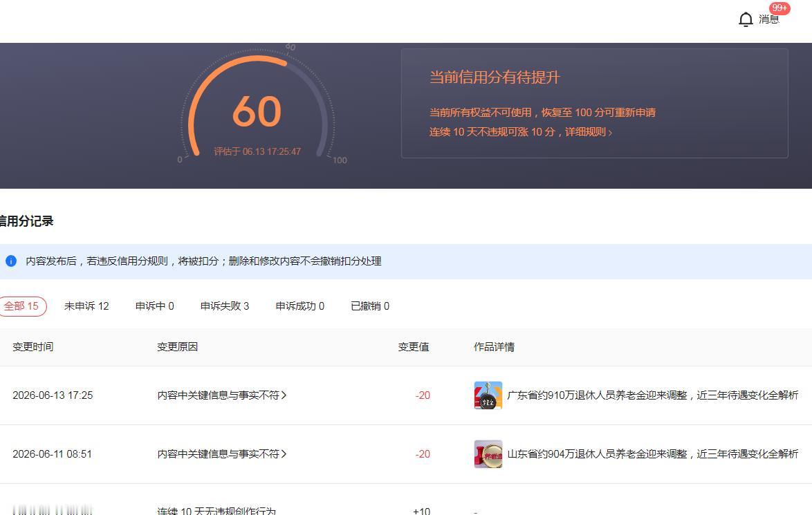Expand the 内容中关键信息与事实不符 reason for 06-13 record

[x=221, y=395]
